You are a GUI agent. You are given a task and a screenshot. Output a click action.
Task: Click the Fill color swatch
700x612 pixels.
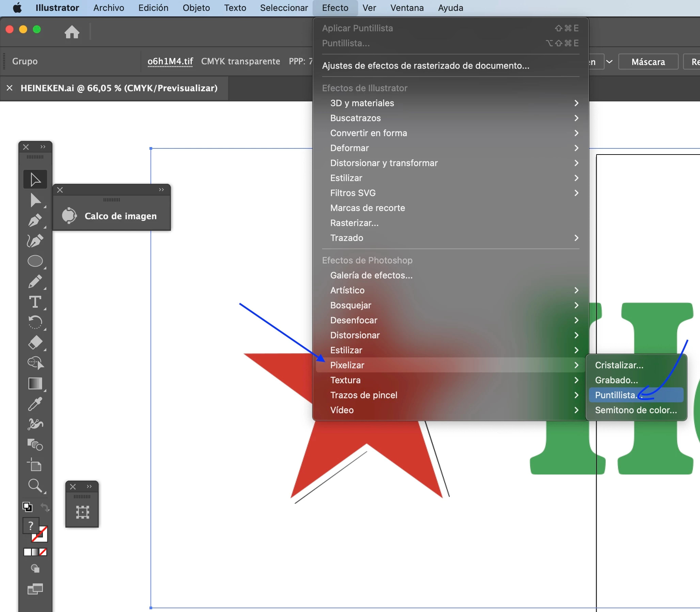(31, 526)
